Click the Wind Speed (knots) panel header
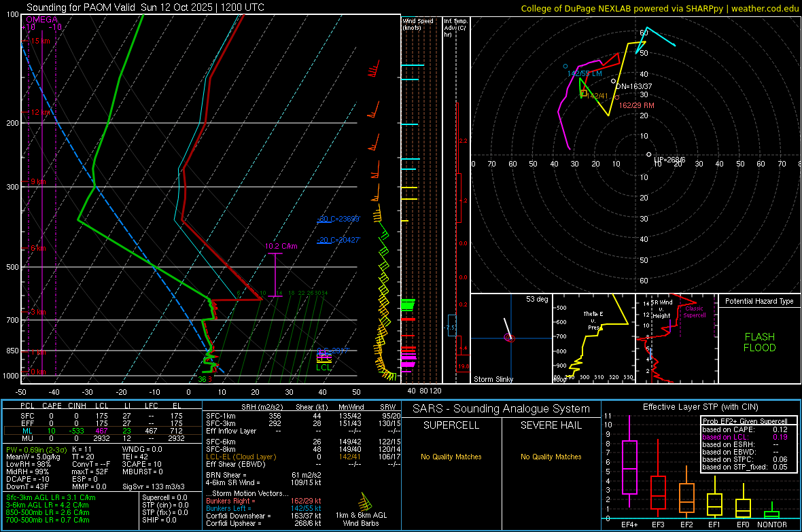 click(x=418, y=24)
